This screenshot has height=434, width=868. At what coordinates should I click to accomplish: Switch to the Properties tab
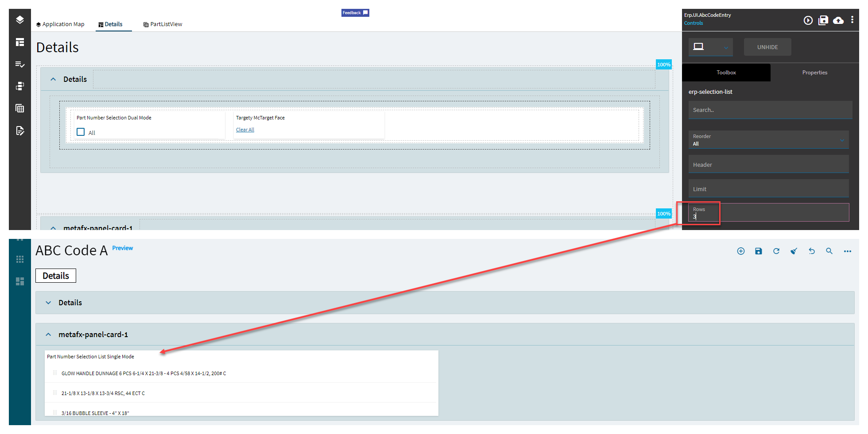pos(815,73)
